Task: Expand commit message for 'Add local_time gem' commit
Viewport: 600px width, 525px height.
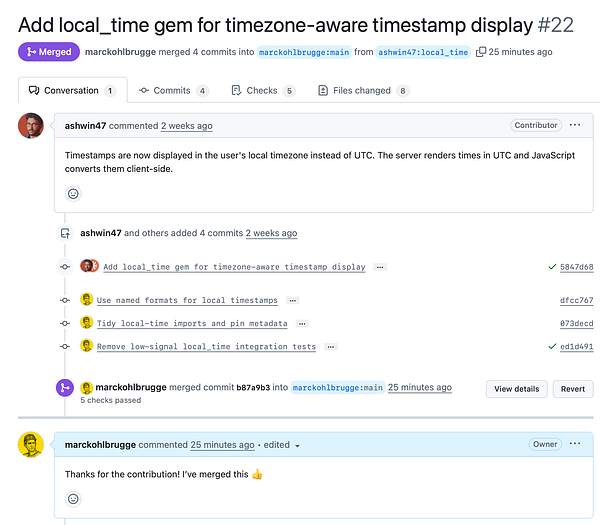Action: point(380,267)
